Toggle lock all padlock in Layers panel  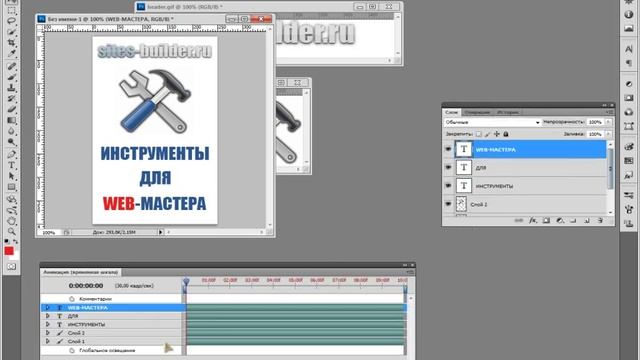tap(506, 134)
